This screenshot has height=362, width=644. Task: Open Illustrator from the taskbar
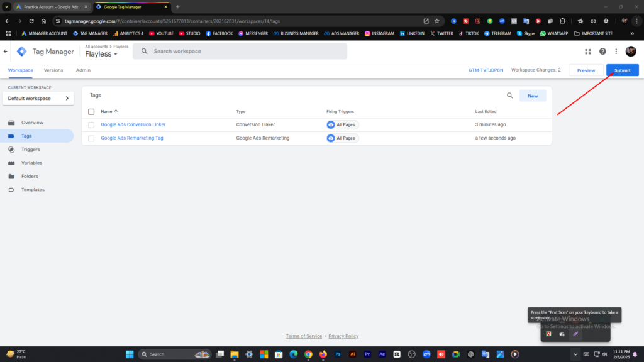click(x=352, y=354)
